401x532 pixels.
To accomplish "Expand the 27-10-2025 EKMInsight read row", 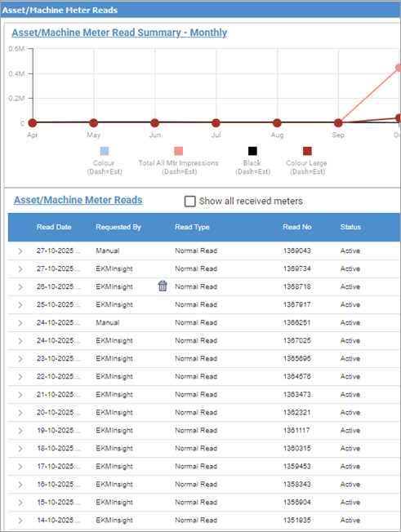I will click(x=20, y=269).
